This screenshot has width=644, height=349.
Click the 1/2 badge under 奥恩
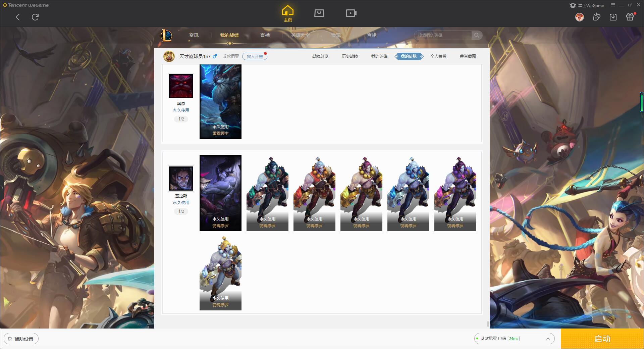181,119
